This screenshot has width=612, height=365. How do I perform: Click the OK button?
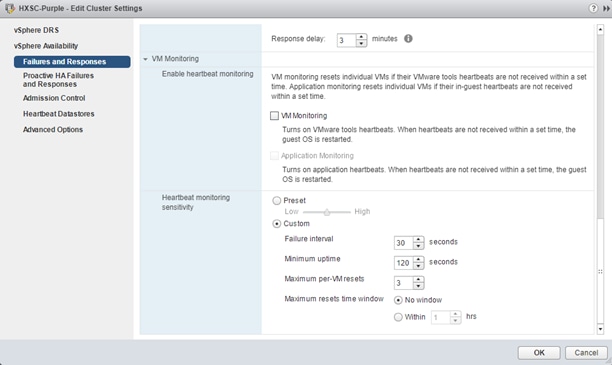(539, 353)
